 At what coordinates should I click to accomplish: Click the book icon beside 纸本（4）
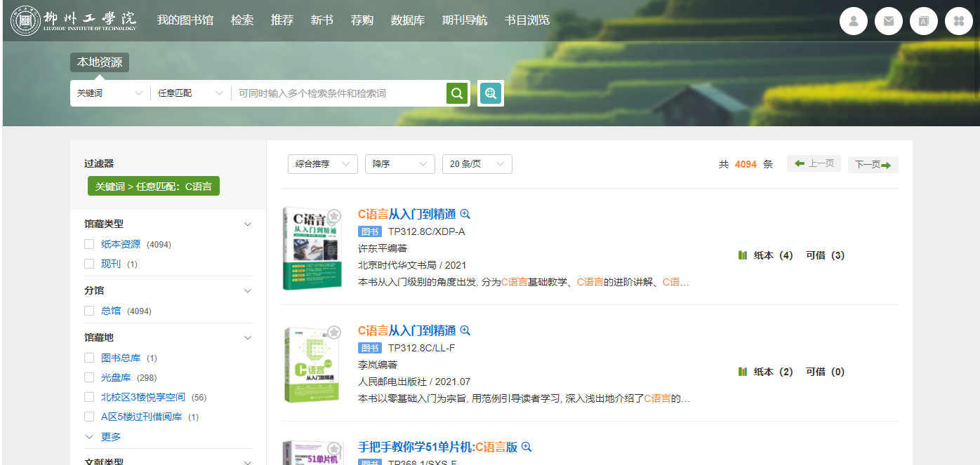(743, 255)
